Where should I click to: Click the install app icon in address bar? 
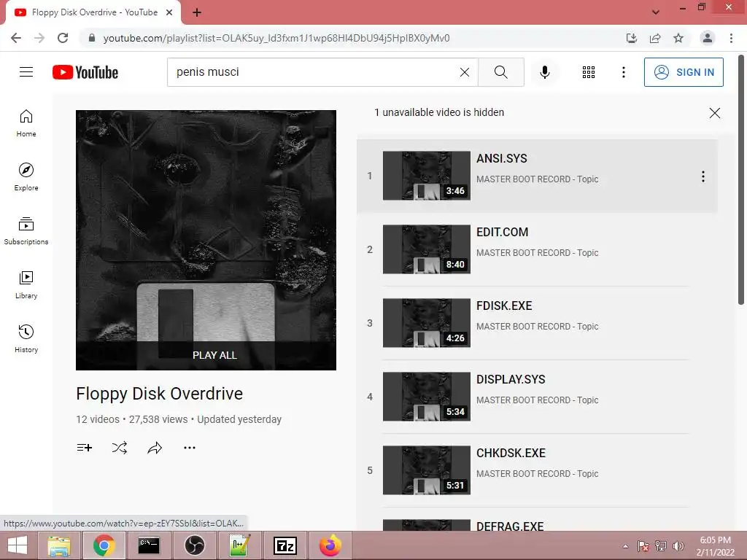pyautogui.click(x=632, y=38)
